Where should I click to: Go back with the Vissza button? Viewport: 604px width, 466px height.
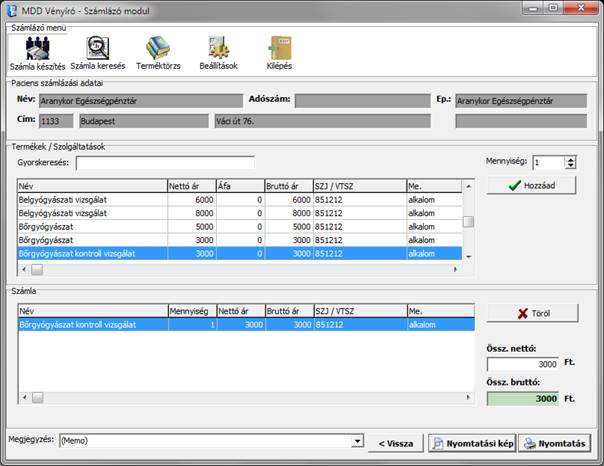pos(396,443)
